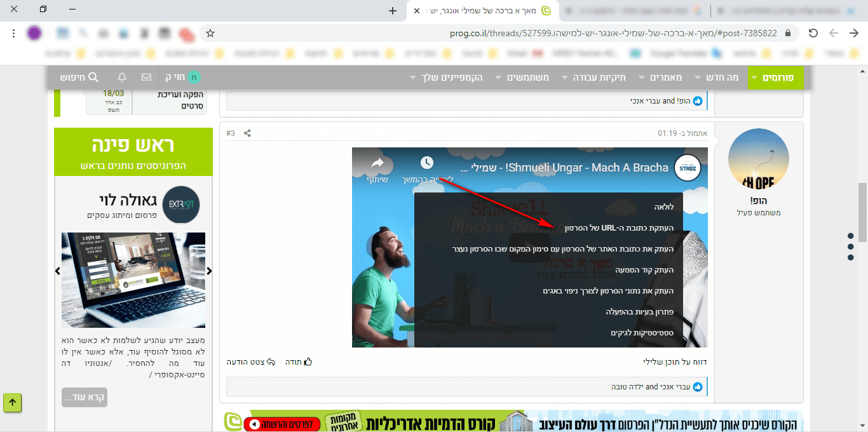Click דווח על תוכן שלילי report link
868x432 pixels.
click(x=675, y=361)
